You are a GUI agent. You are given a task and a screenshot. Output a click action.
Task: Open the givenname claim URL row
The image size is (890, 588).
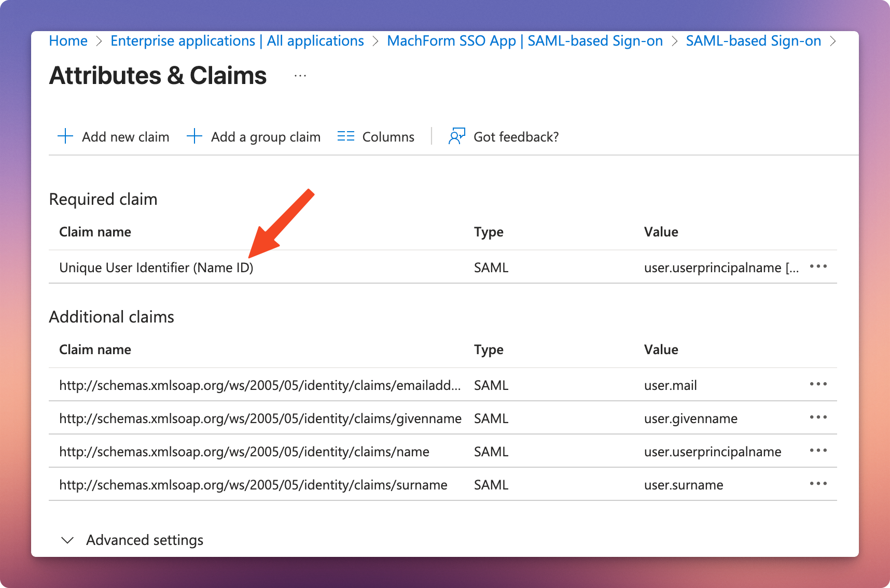(x=260, y=418)
